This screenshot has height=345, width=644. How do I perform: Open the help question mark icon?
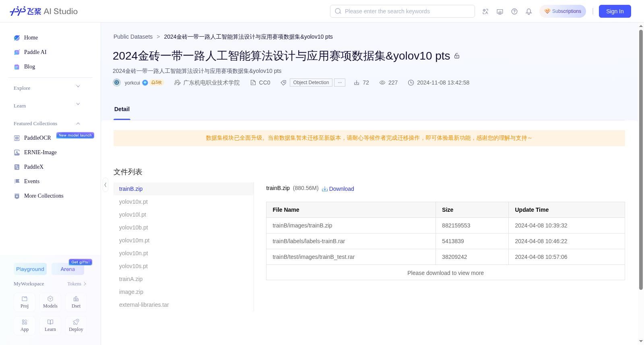[x=514, y=12]
